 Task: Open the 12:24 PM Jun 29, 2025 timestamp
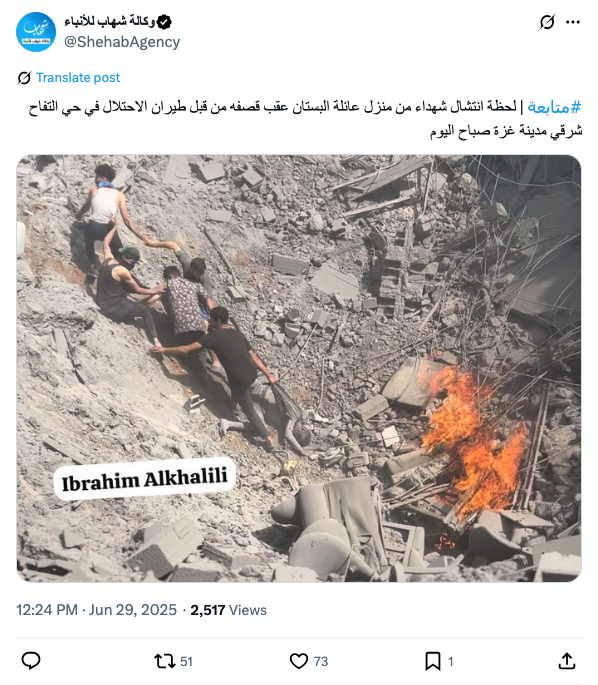[x=97, y=610]
